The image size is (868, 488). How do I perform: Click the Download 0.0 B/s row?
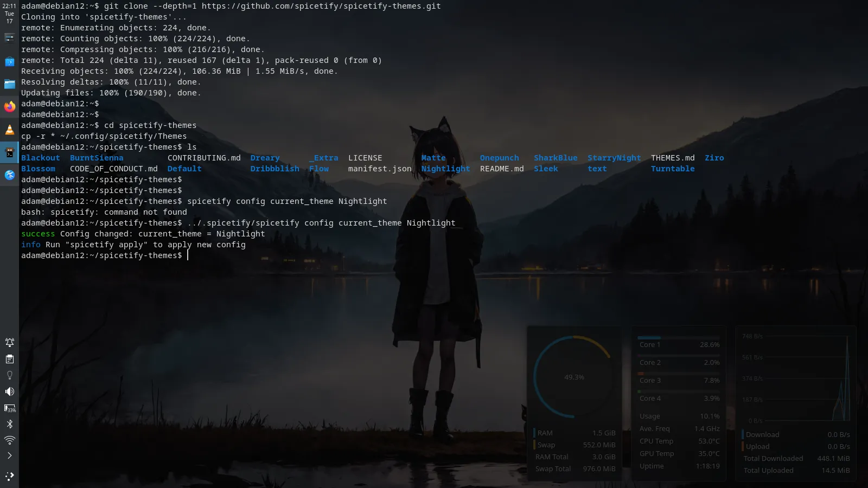[x=796, y=434]
